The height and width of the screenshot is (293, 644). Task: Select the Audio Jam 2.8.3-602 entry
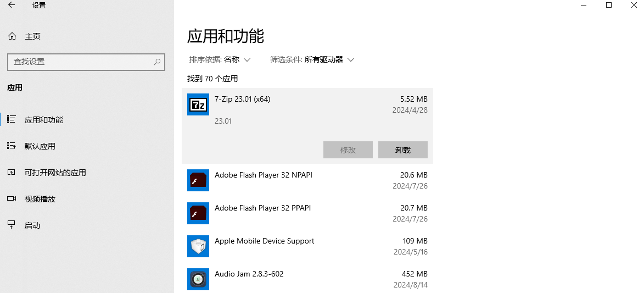click(x=307, y=279)
